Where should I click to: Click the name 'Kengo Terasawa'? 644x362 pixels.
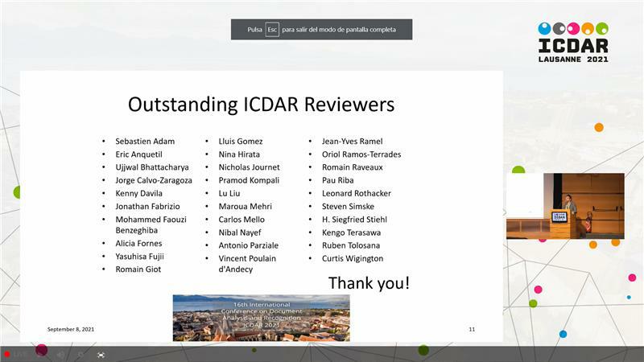tap(351, 232)
